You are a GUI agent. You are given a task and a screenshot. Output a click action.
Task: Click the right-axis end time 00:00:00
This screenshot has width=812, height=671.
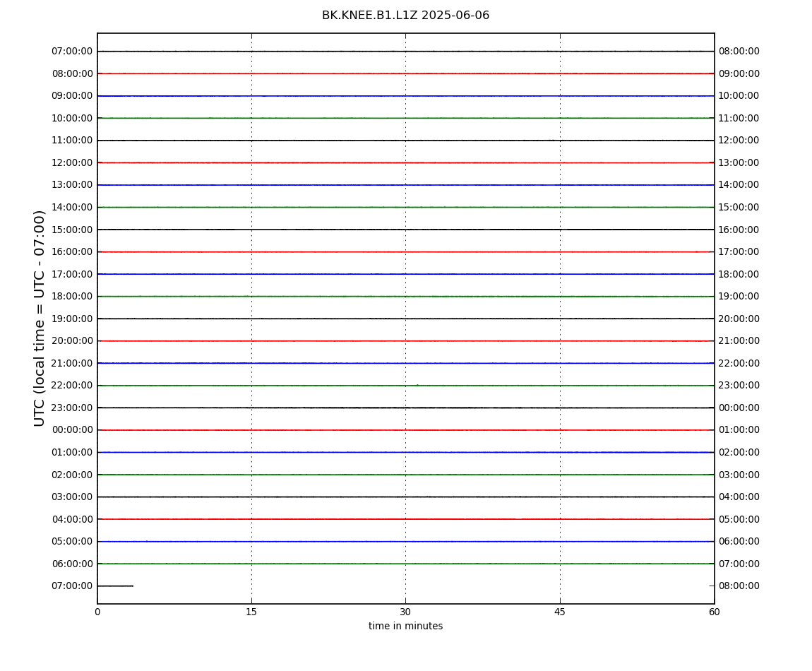[x=739, y=408]
